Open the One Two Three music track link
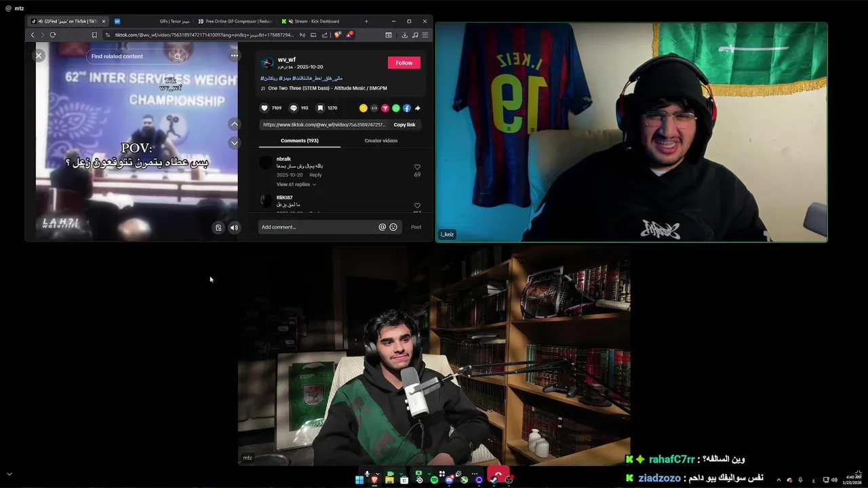The image size is (868, 488). [327, 88]
